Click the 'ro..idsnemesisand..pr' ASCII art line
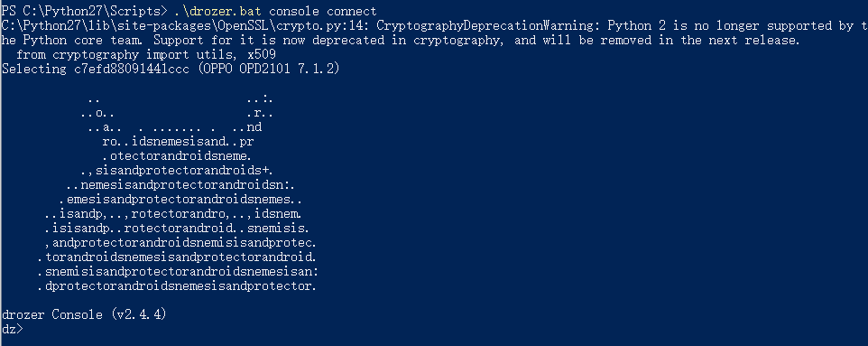 (179, 141)
